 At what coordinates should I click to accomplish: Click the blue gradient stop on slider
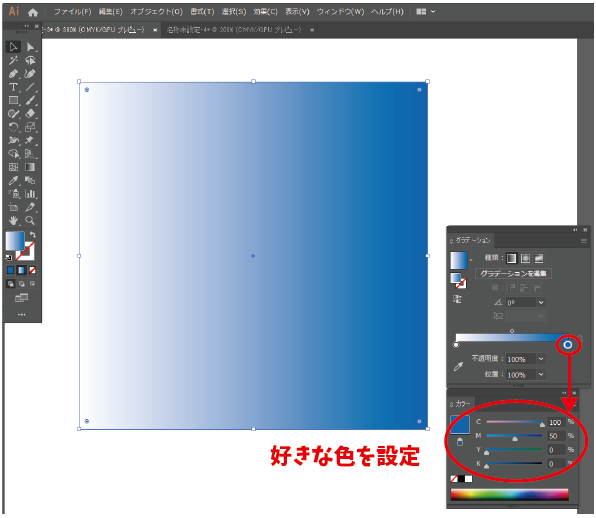coord(567,345)
